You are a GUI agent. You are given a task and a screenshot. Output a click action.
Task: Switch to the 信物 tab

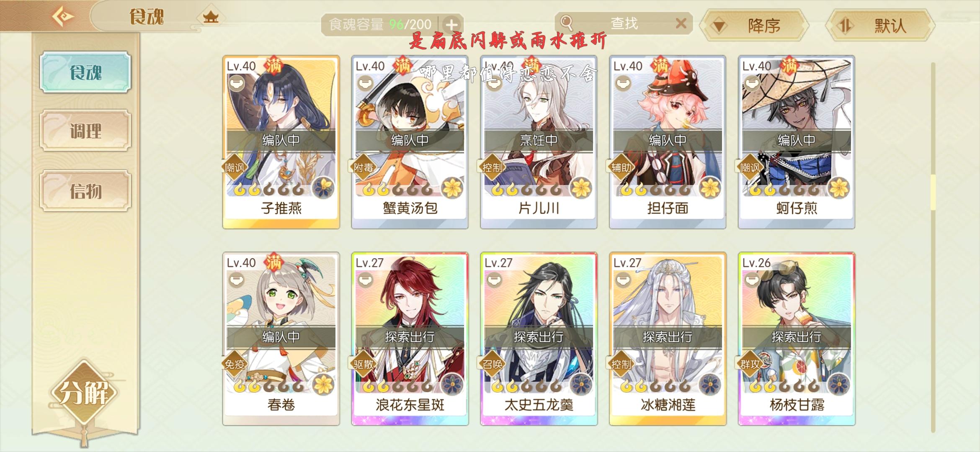tap(85, 191)
